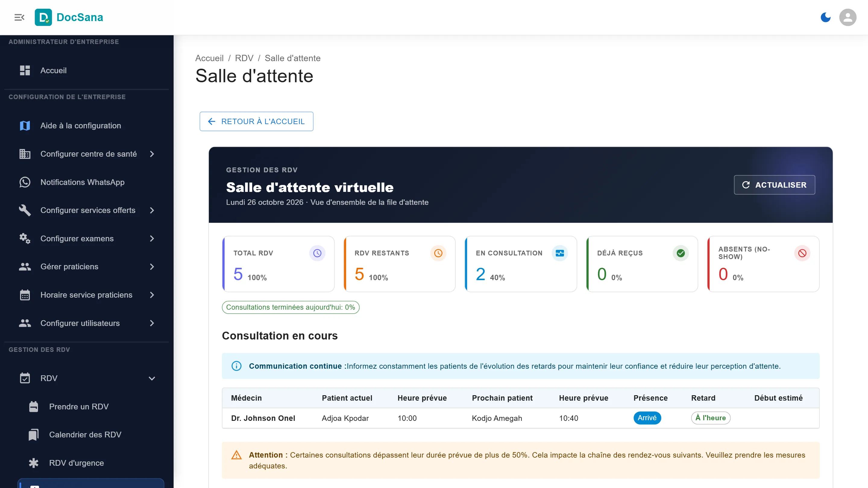Toggle dark mode moon icon
The image size is (868, 488).
(x=826, y=17)
